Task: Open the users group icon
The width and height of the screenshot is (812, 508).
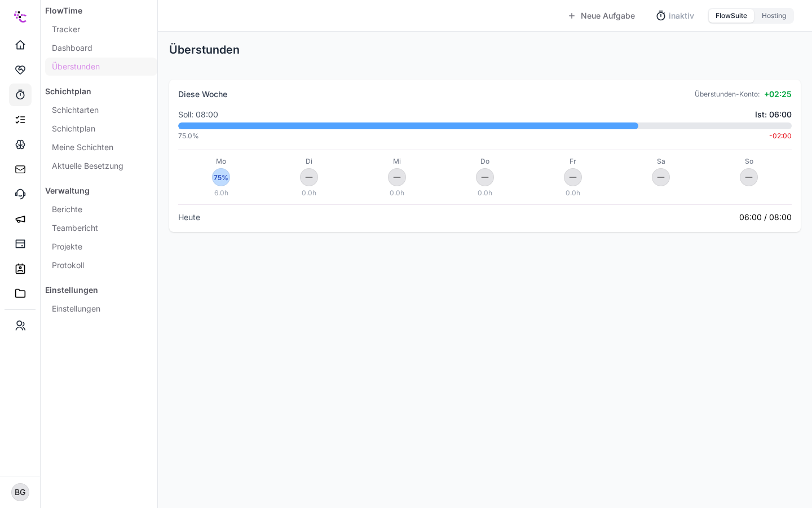Action: [20, 326]
